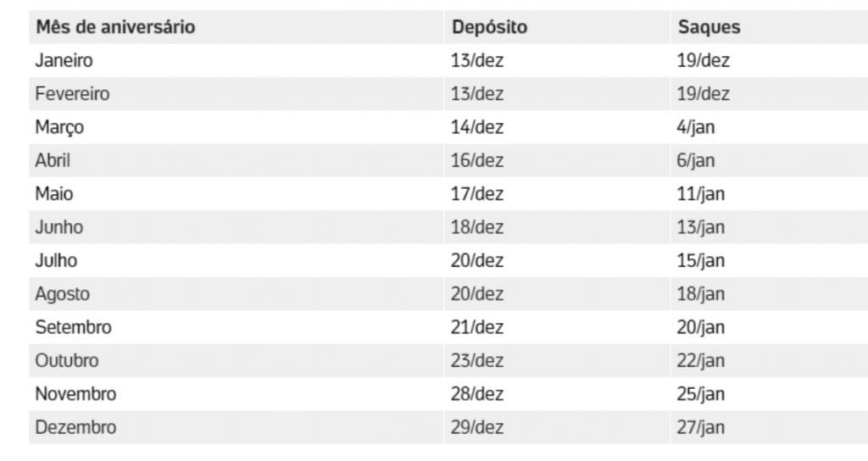This screenshot has width=868, height=461.
Task: Click the Junho withdrawal date 13/jan
Action: [701, 227]
